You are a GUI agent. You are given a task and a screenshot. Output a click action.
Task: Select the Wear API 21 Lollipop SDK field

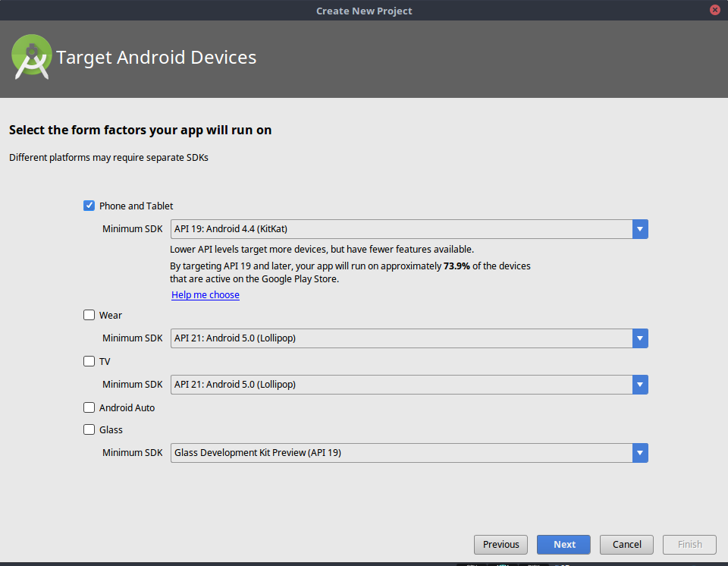[379, 338]
